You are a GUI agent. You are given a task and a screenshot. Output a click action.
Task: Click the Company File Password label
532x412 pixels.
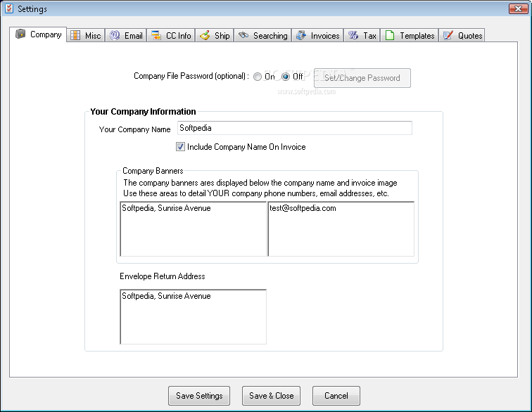191,76
